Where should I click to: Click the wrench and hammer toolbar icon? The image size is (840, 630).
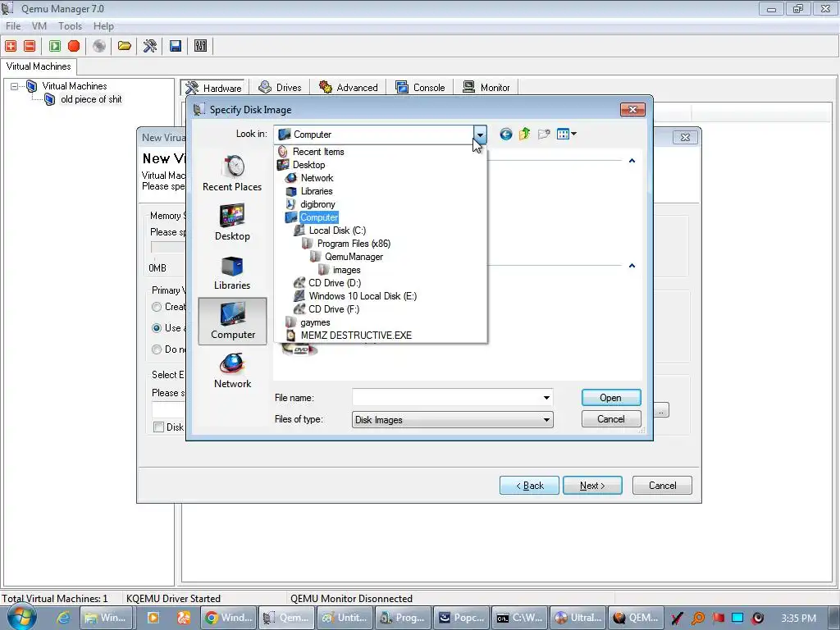(150, 46)
